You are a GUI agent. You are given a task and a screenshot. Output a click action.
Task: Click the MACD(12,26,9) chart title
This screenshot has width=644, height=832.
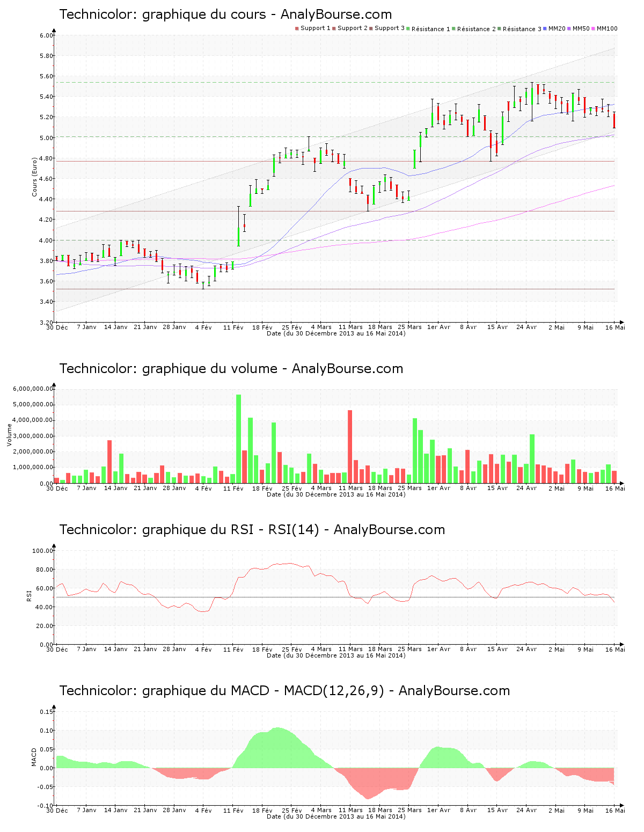[285, 691]
